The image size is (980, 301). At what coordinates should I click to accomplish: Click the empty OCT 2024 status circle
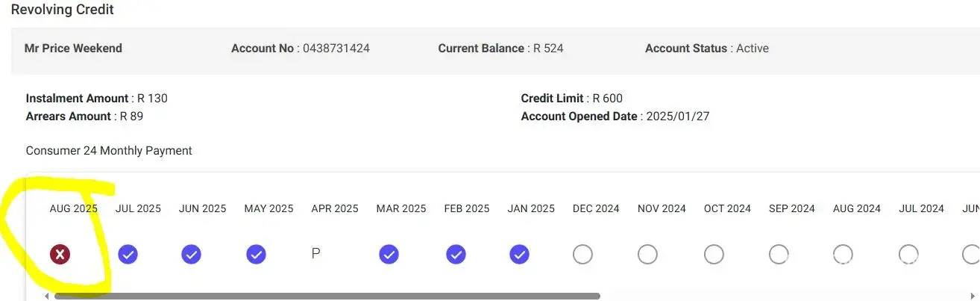pos(714,255)
